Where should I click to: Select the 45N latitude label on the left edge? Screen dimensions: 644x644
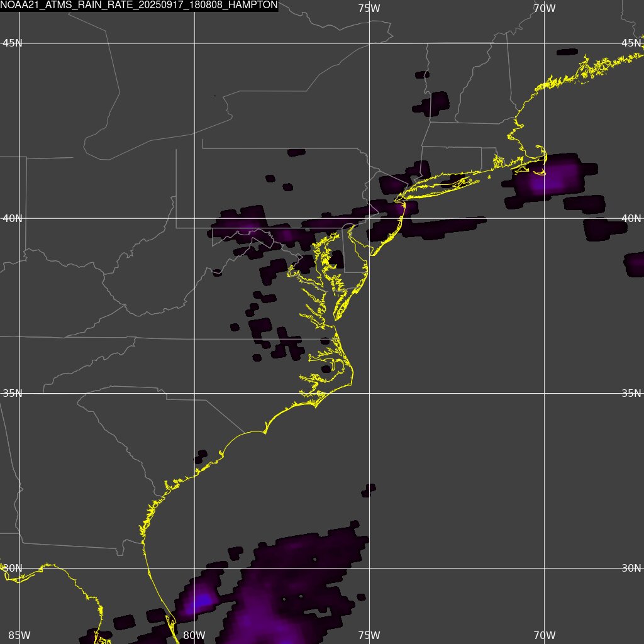coord(13,43)
